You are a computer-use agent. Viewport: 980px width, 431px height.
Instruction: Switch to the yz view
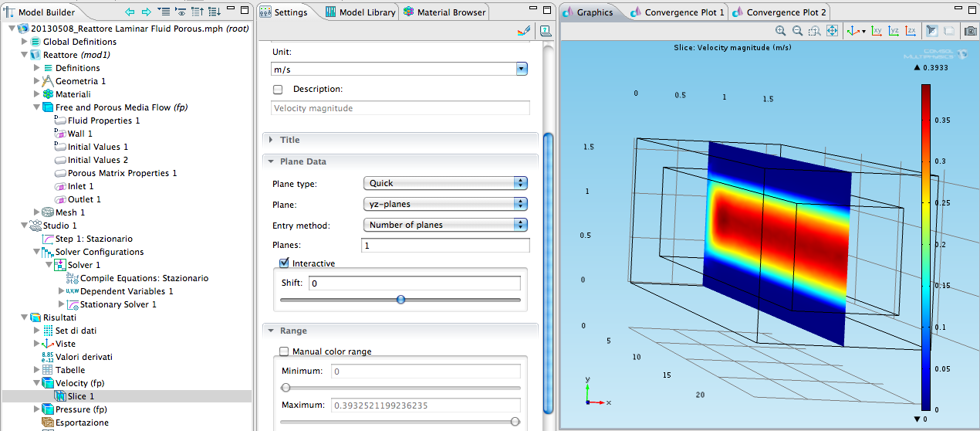[894, 31]
